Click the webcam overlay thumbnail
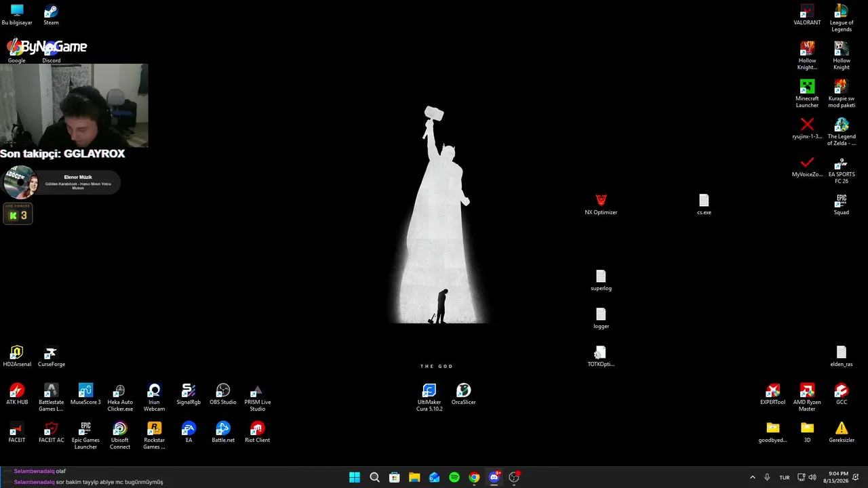Screen dimensions: 868x488 point(74,105)
